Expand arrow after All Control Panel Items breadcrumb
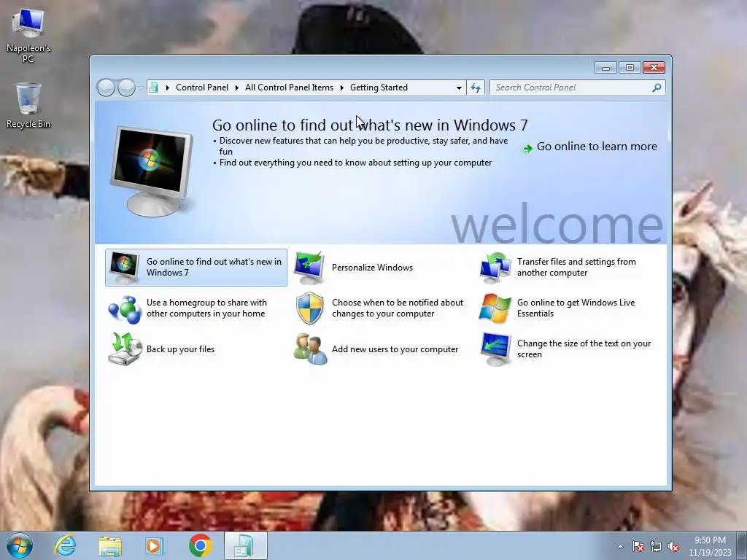 point(341,87)
